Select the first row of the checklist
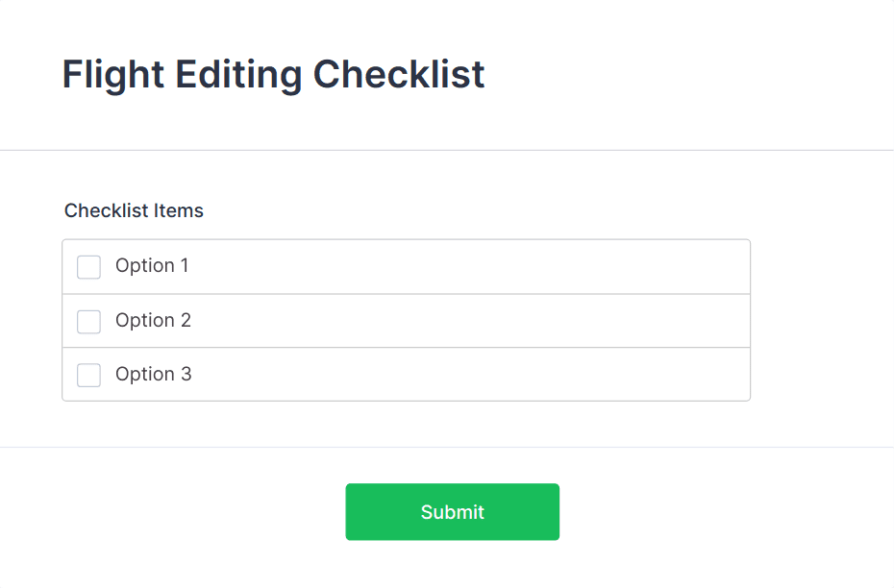The width and height of the screenshot is (894, 588). point(405,266)
